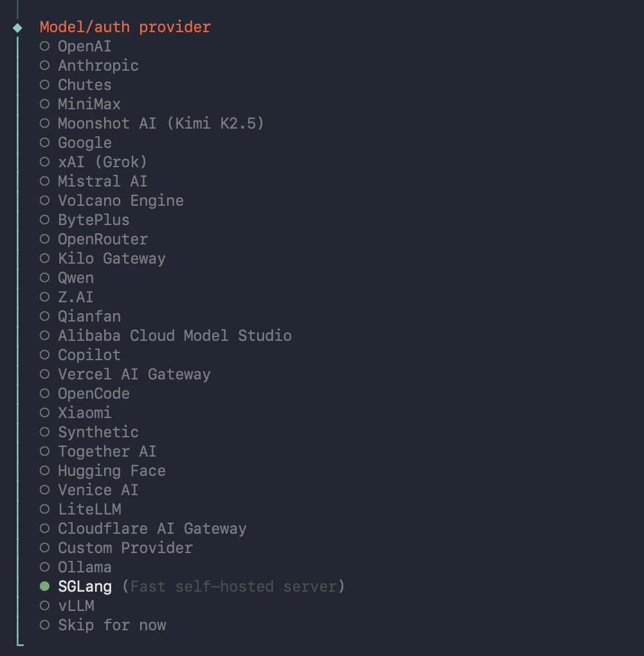This screenshot has height=656, width=644.
Task: Select the currently highlighted SGLang option
Action: coord(84,586)
